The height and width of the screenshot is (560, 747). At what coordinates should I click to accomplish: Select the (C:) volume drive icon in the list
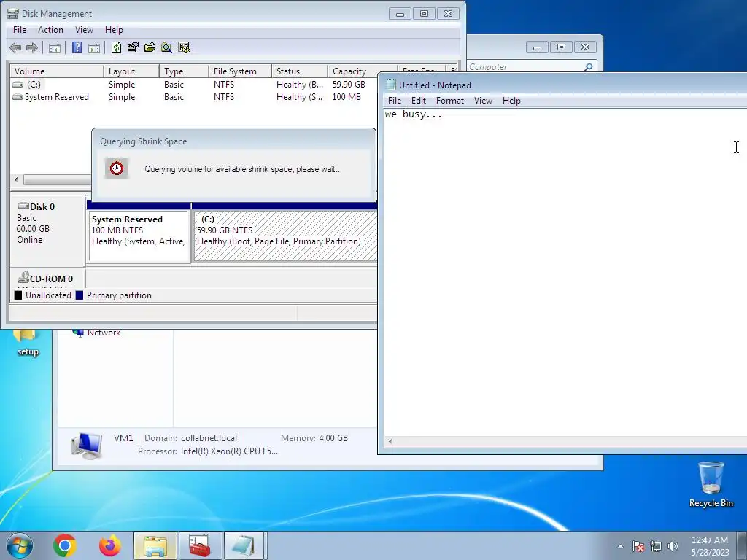(x=18, y=85)
